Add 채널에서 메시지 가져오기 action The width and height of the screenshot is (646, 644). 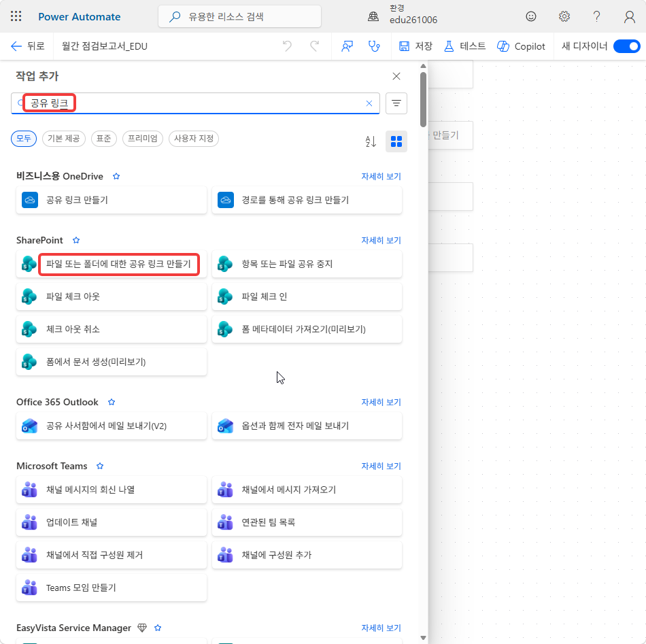pyautogui.click(x=307, y=490)
